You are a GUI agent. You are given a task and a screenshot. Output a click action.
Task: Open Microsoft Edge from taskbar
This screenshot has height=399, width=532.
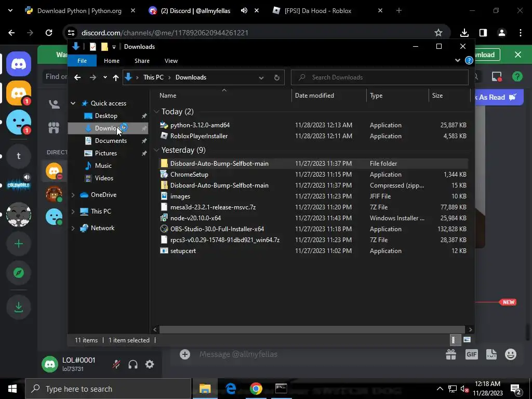click(231, 389)
